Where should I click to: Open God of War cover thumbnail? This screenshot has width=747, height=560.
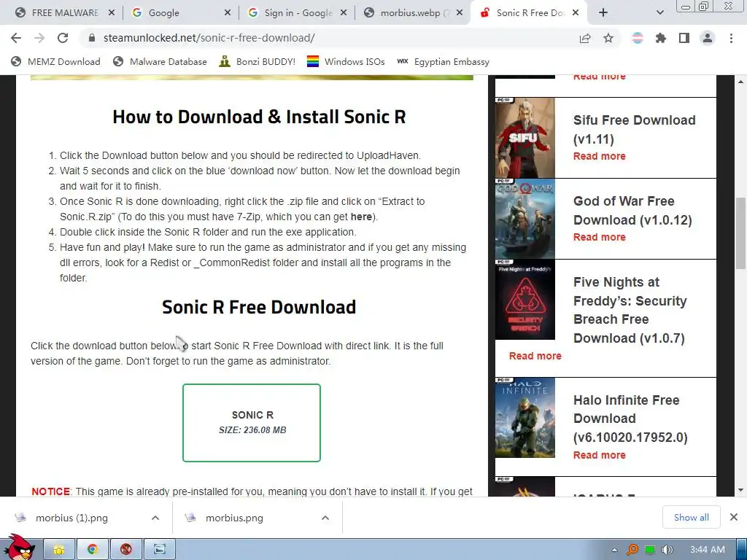point(525,219)
